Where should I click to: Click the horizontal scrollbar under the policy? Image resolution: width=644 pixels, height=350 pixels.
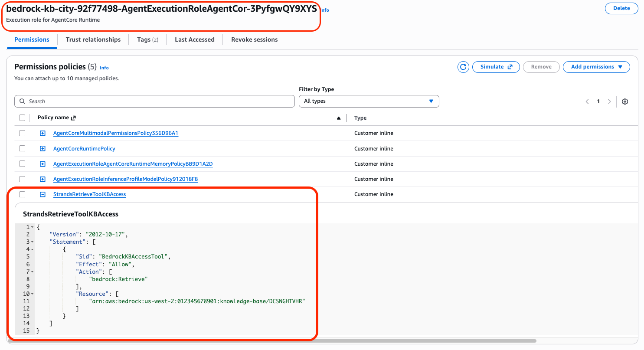click(x=272, y=341)
